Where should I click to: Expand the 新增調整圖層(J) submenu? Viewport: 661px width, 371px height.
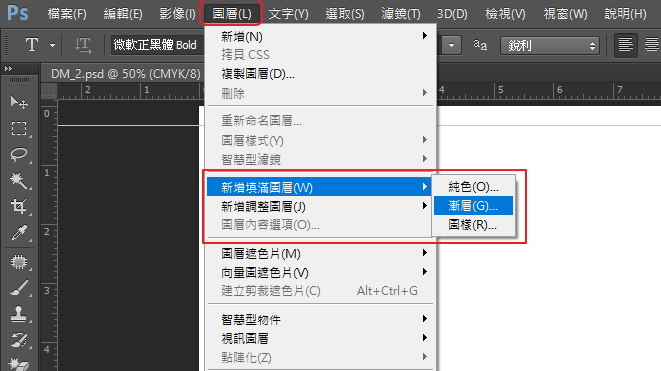tap(425, 206)
